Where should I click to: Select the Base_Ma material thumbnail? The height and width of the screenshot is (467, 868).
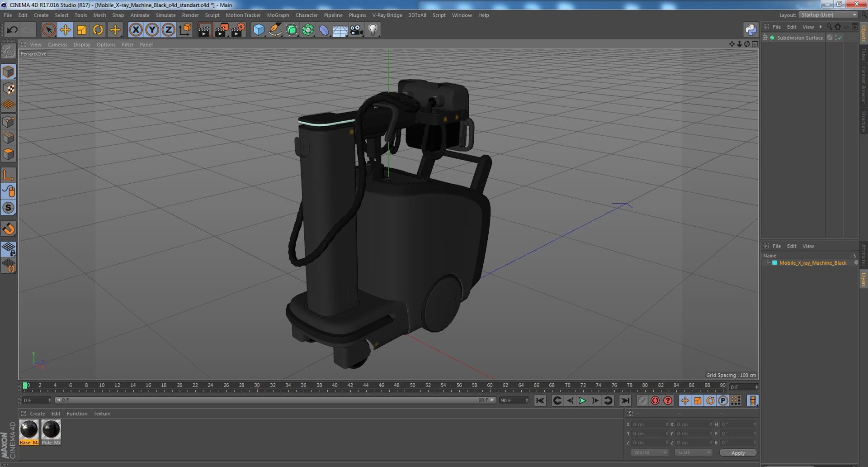tap(28, 432)
